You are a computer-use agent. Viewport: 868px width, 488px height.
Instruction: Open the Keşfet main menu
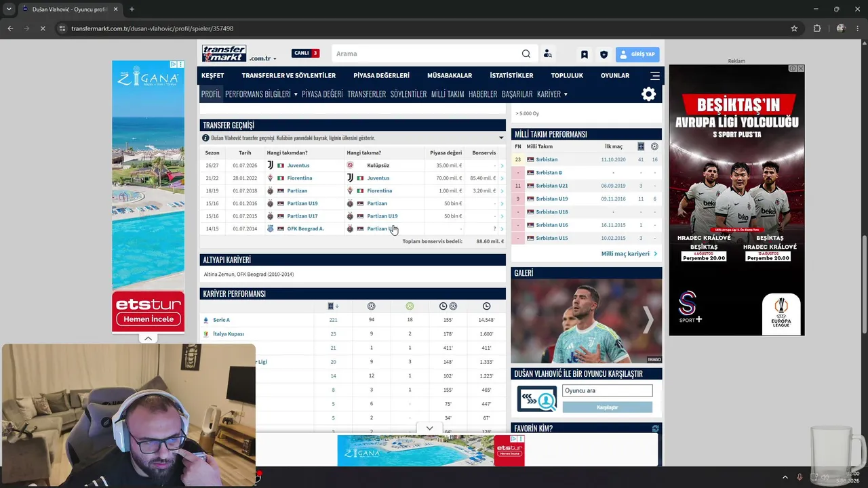point(212,75)
